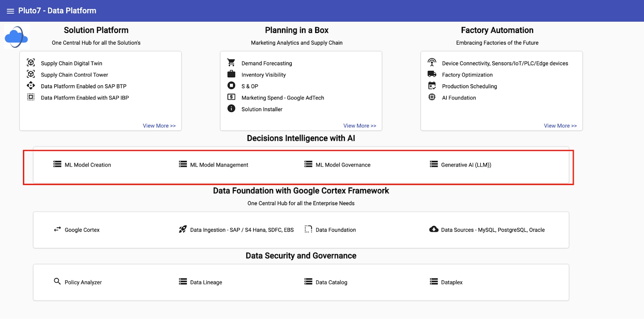644x319 pixels.
Task: Select Generative AI (LLM) item
Action: point(466,165)
